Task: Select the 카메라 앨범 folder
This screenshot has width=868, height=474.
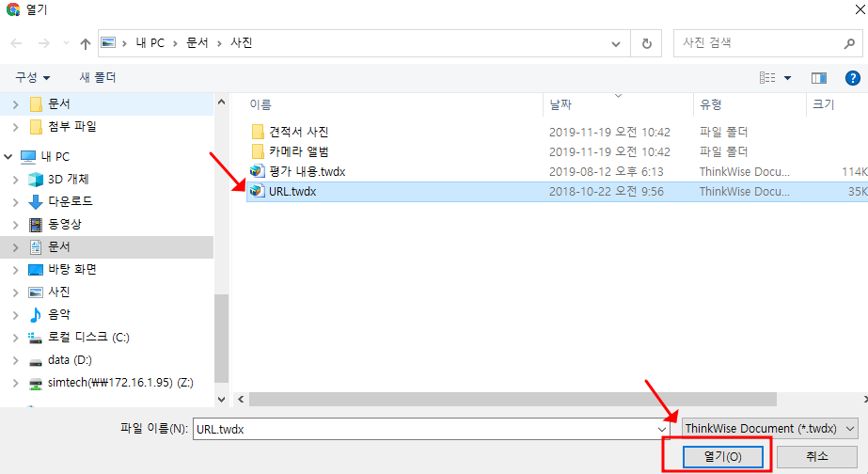Action: tap(298, 151)
